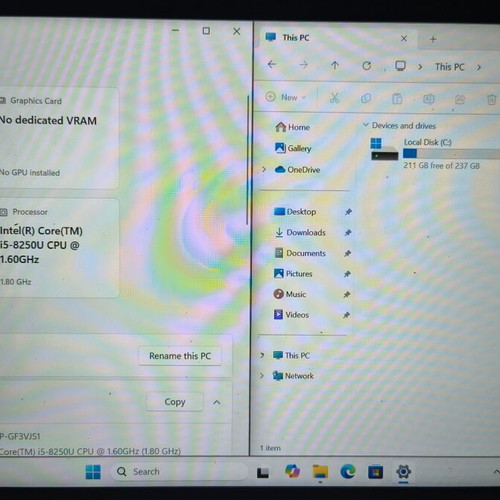Launch Microsoft Edge from taskbar
This screenshot has height=500, width=500.
point(348,472)
